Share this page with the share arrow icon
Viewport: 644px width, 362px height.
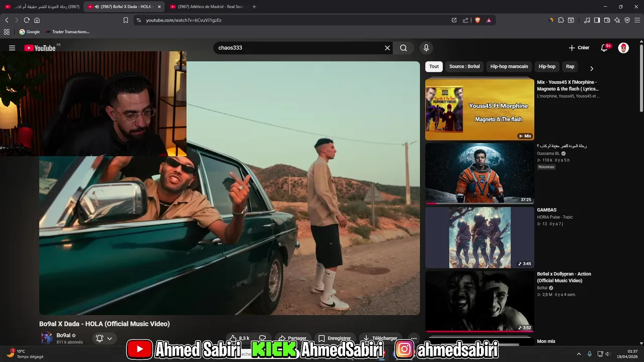(465, 20)
